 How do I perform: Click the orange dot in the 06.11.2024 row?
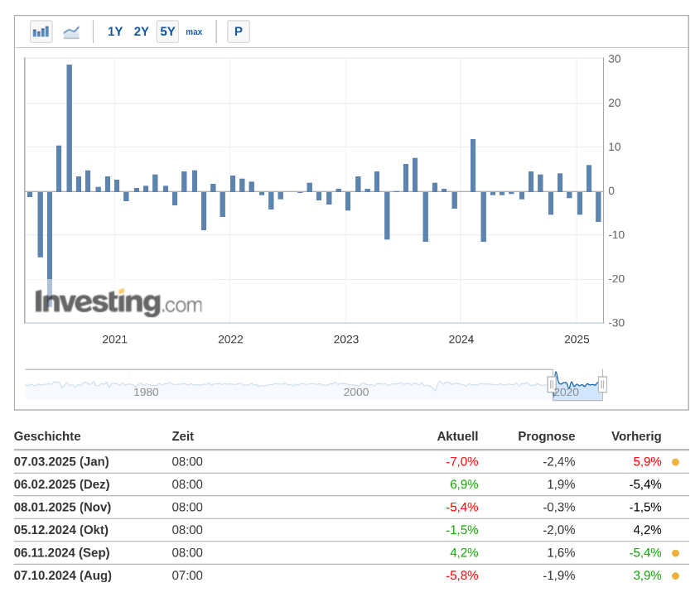675,553
